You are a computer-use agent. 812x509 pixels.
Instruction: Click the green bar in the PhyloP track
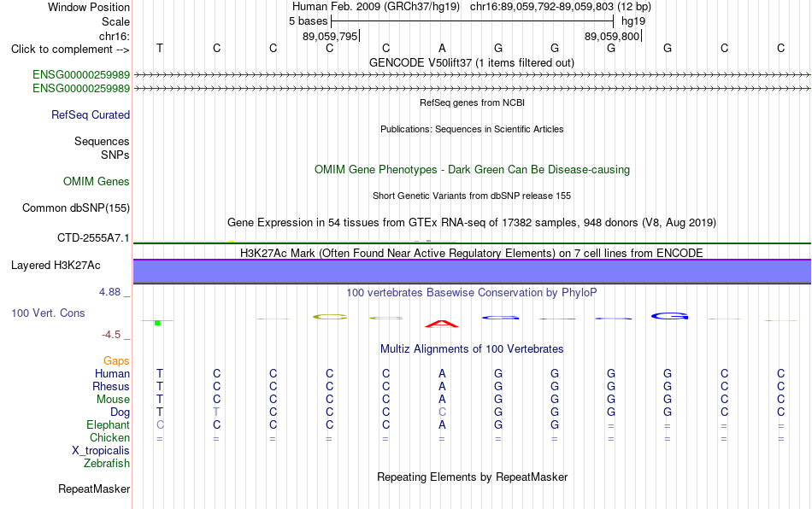pos(157,323)
